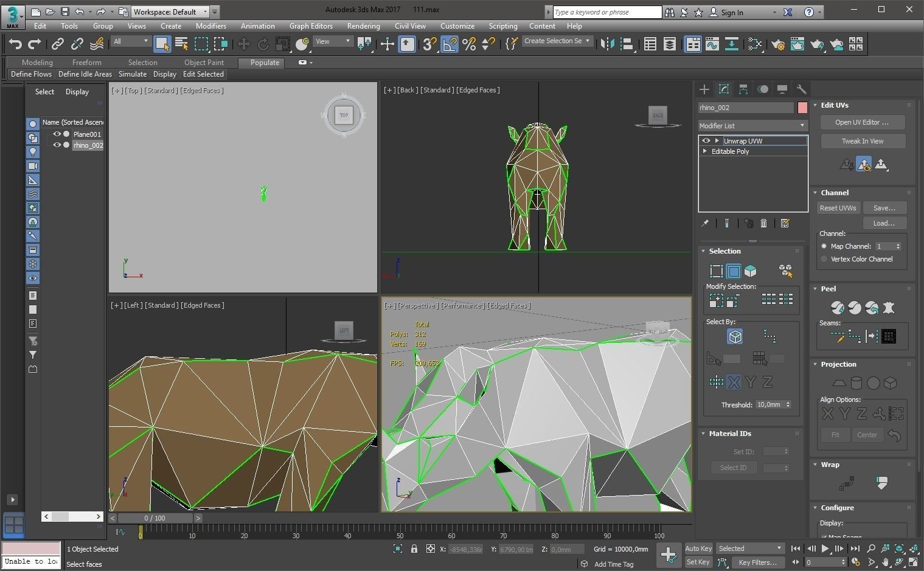Click the Open UV Editor button
Viewport: 924px width, 571px height.
click(x=861, y=122)
